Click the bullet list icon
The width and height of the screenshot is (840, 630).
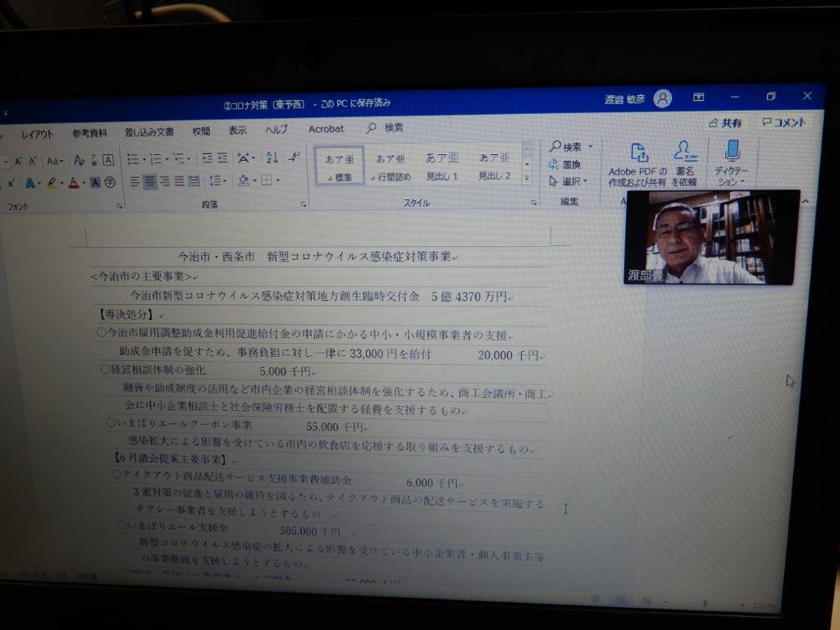[133, 159]
